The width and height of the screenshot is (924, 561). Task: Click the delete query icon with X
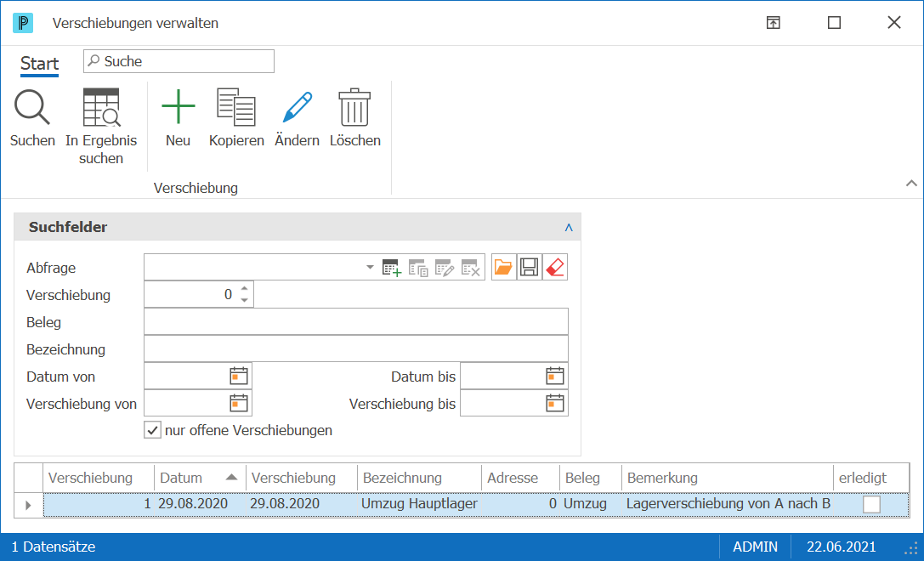(470, 268)
